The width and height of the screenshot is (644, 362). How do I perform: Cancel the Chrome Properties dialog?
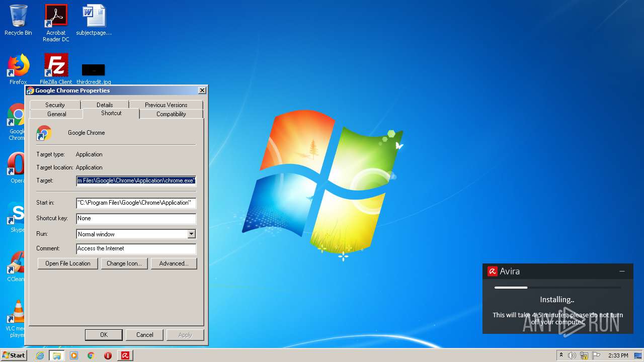145,335
